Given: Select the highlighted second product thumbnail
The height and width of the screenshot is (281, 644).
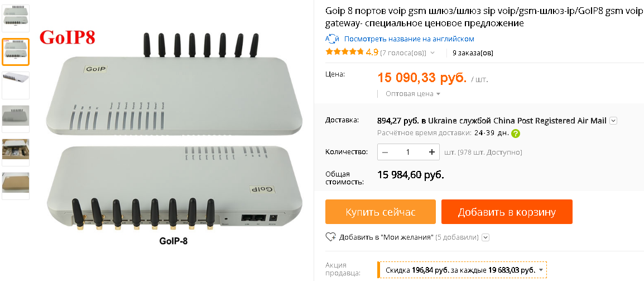Looking at the screenshot, I should (x=16, y=52).
